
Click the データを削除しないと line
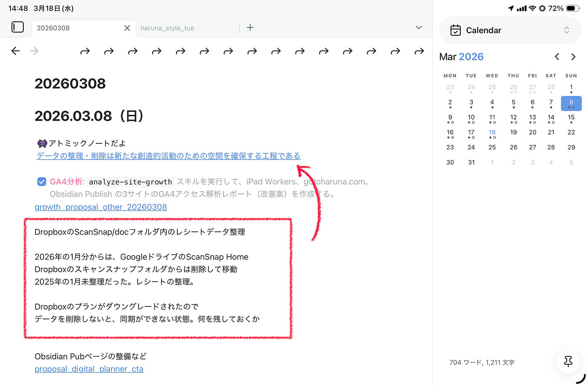click(147, 319)
